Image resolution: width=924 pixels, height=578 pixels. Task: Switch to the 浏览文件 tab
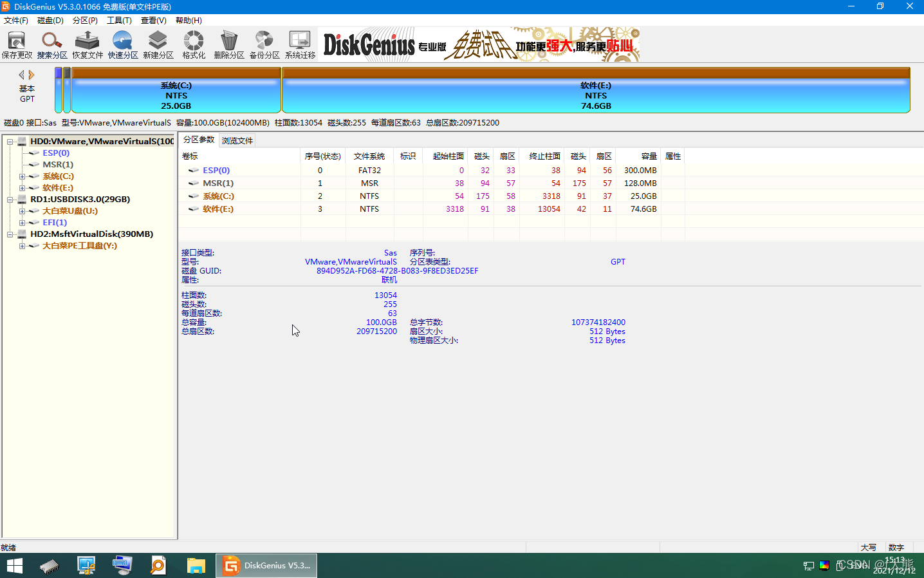(237, 140)
